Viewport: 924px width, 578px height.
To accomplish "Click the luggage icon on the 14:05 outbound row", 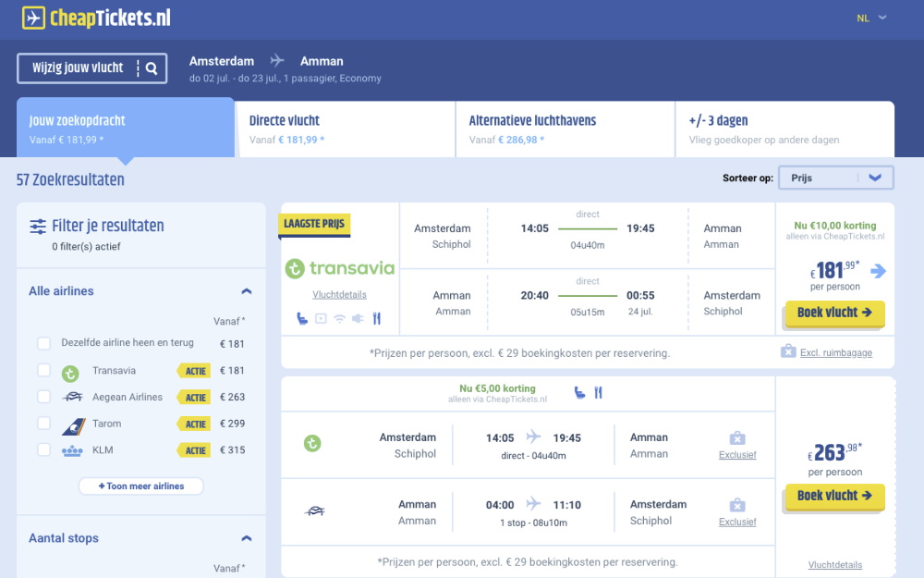I will (737, 438).
